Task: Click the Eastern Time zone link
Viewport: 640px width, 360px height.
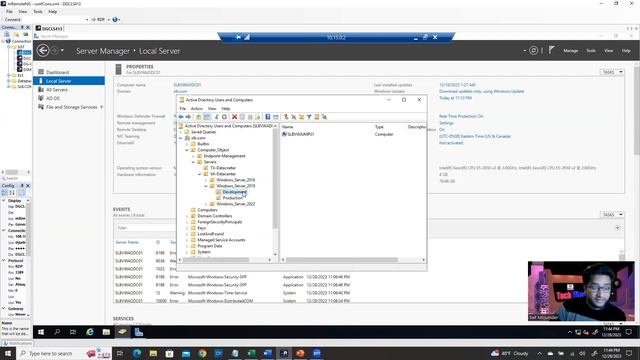Action: (x=475, y=136)
